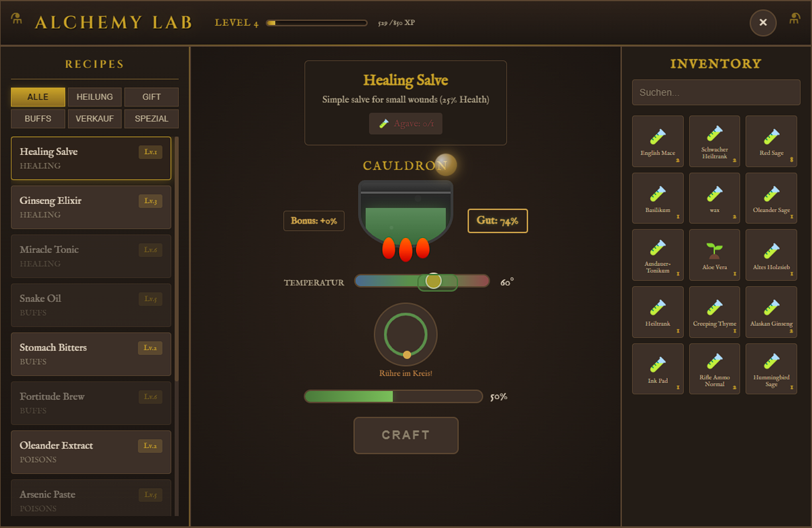The width and height of the screenshot is (812, 528).
Task: Click the XP level progress bar
Action: [317, 23]
